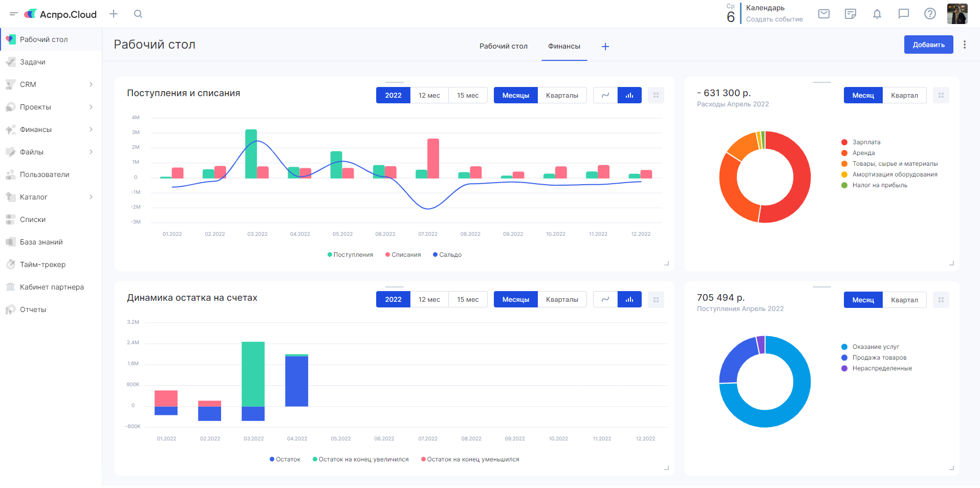This screenshot has width=980, height=488.
Task: Open the notes icon in header
Action: [x=851, y=14]
